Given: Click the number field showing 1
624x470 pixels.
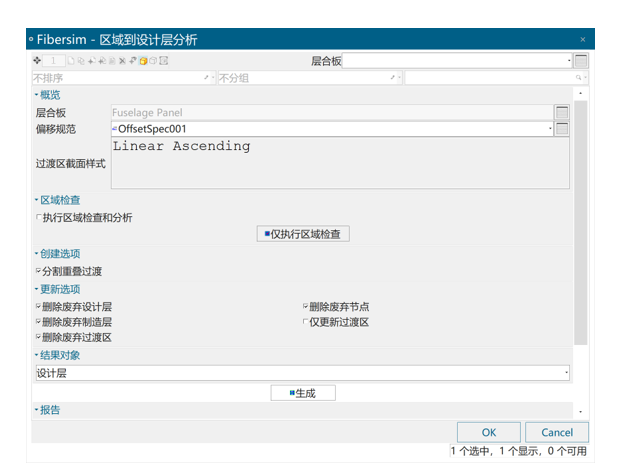Looking at the screenshot, I should click(x=53, y=60).
